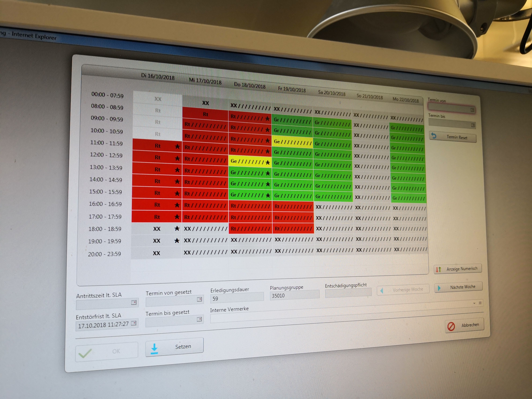The height and width of the screenshot is (399, 532).
Task: Select red Rt slot Mi 17/10 14:00
Action: [x=205, y=183]
